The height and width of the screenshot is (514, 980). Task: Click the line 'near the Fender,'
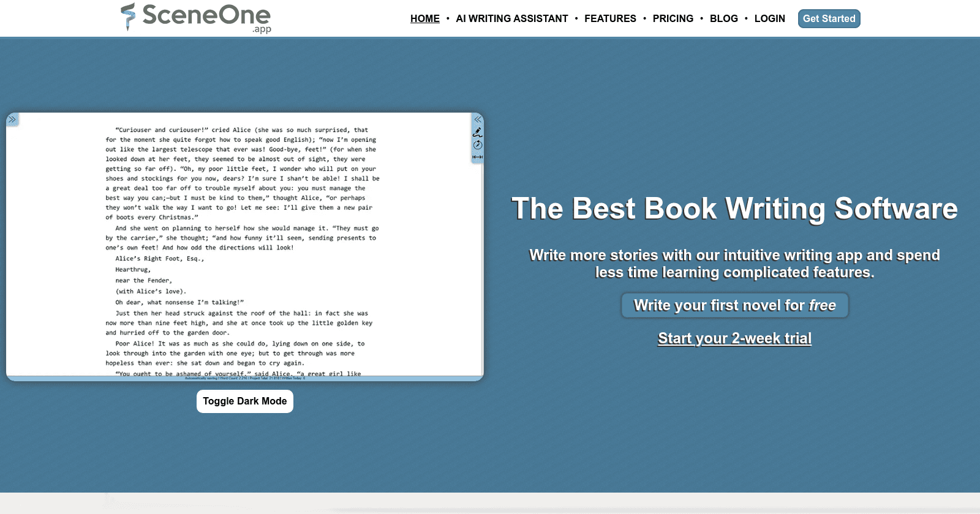[144, 281]
